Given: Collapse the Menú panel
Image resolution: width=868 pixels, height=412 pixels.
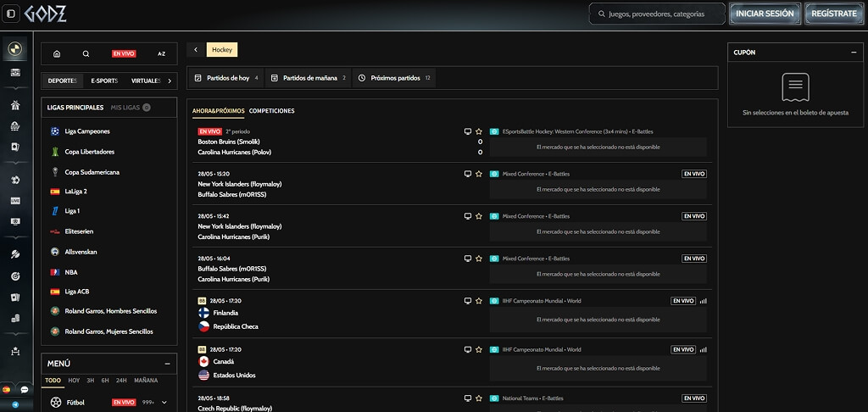Looking at the screenshot, I should 167,364.
